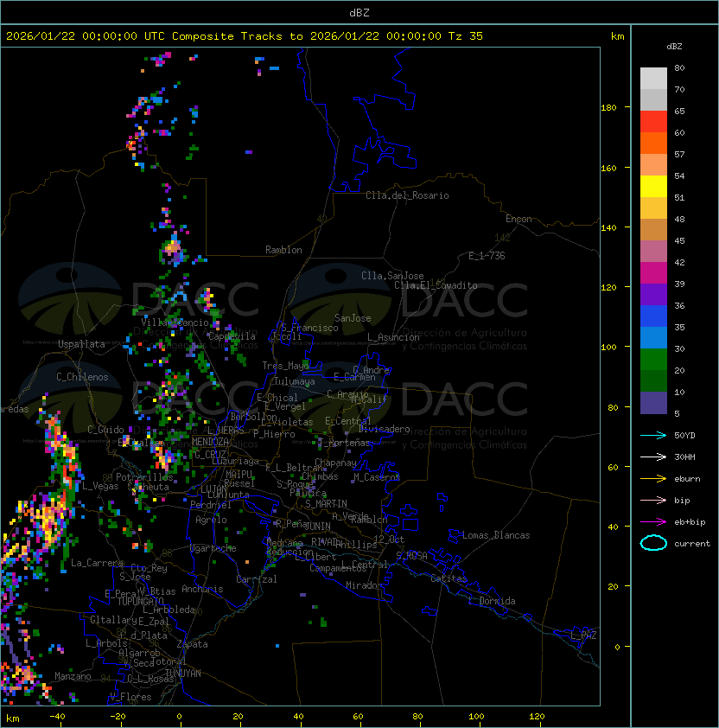Click the dBZ title at the top
This screenshot has height=728, width=719.
pos(359,12)
